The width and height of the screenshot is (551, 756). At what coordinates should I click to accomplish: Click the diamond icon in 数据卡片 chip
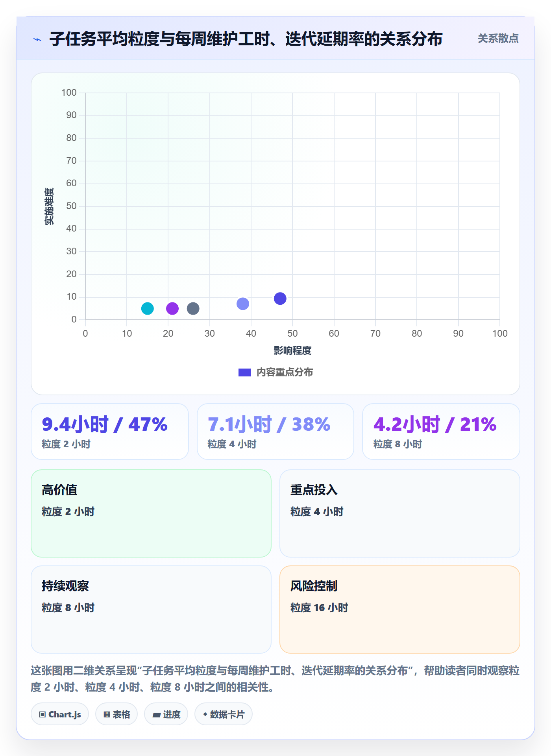point(205,714)
